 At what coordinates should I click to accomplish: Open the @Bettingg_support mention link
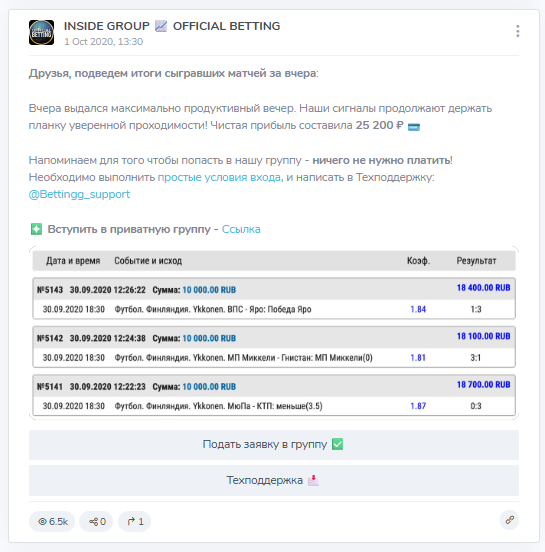79,194
